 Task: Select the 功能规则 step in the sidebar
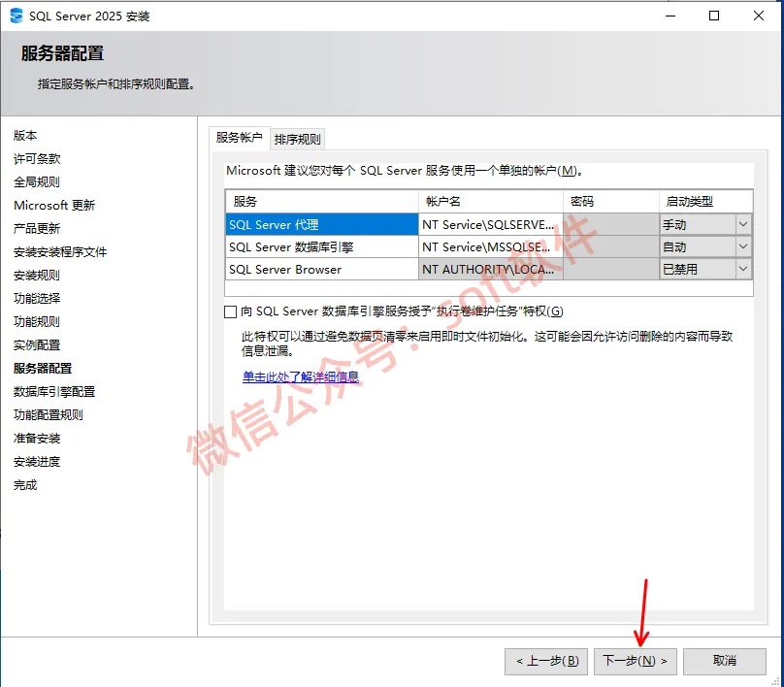coord(37,321)
